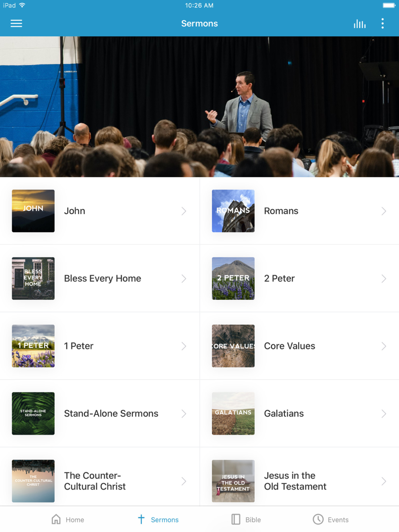
Task: Select the Core Values thumbnail
Action: point(233,346)
